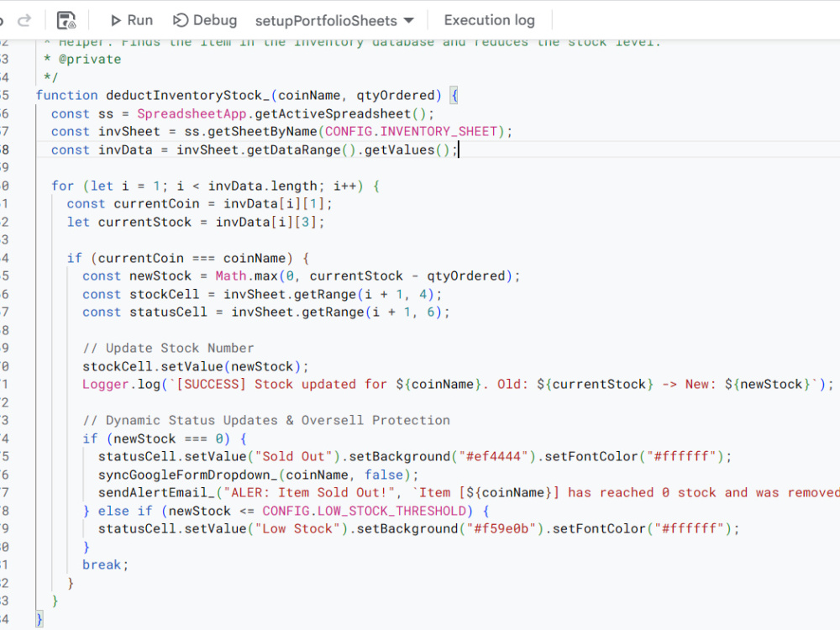The height and width of the screenshot is (630, 840).
Task: Click stockCell.setValue(newStock) statement
Action: tap(196, 366)
